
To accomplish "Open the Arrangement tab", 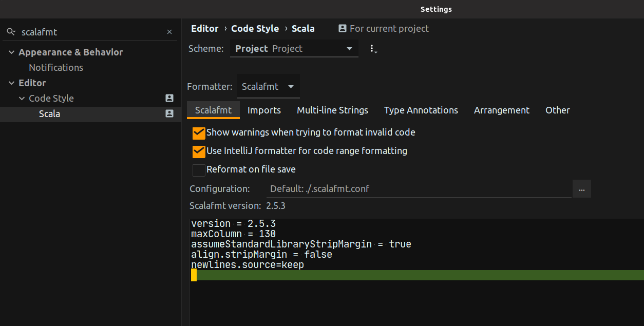I will 502,110.
